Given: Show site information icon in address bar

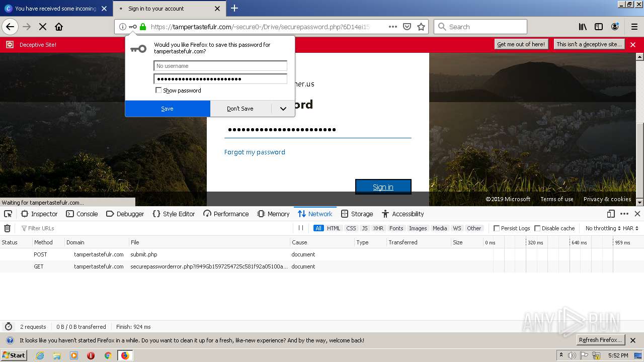Looking at the screenshot, I should (123, 27).
